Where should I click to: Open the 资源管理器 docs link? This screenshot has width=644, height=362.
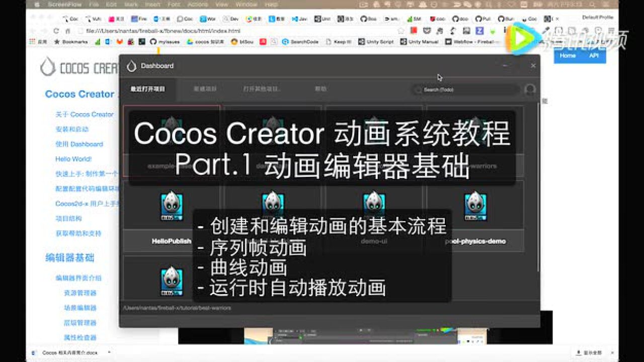80,293
